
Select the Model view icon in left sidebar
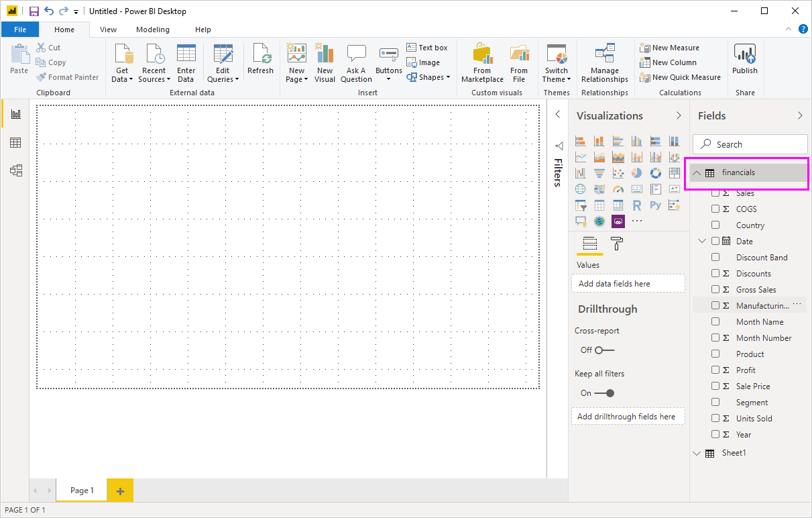pyautogui.click(x=15, y=170)
